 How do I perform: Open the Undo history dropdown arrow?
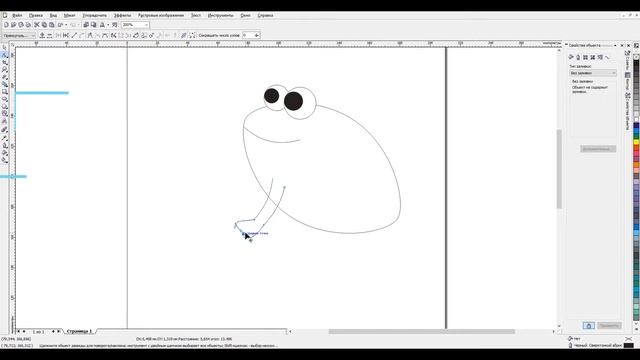coord(66,25)
